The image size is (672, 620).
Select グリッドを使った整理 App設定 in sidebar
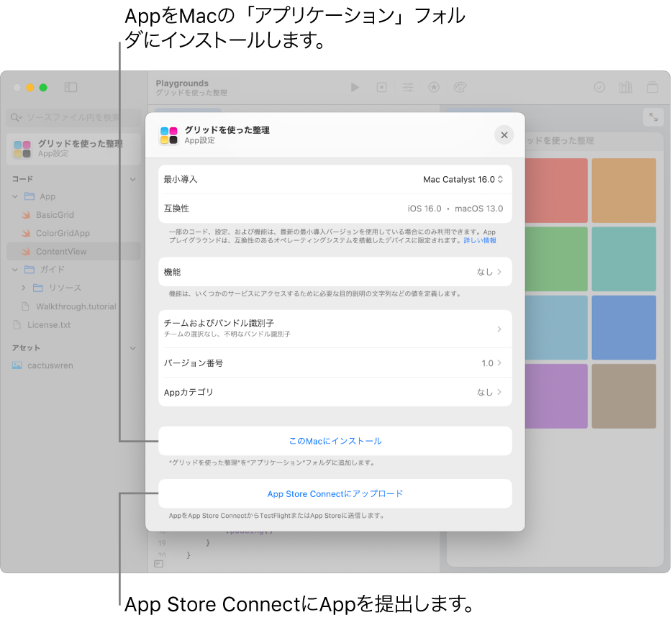click(x=73, y=149)
